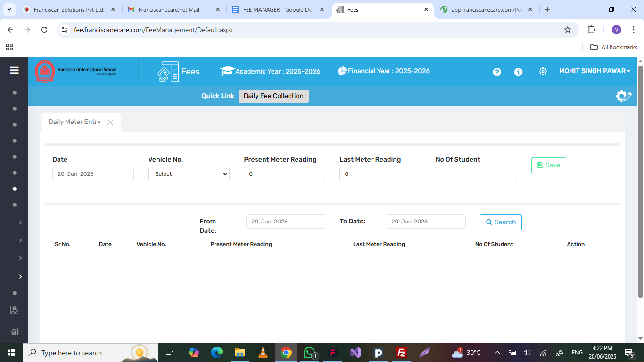The image size is (644, 362).
Task: Click the Academic Year : 2025-2026 text
Action: pos(278,71)
